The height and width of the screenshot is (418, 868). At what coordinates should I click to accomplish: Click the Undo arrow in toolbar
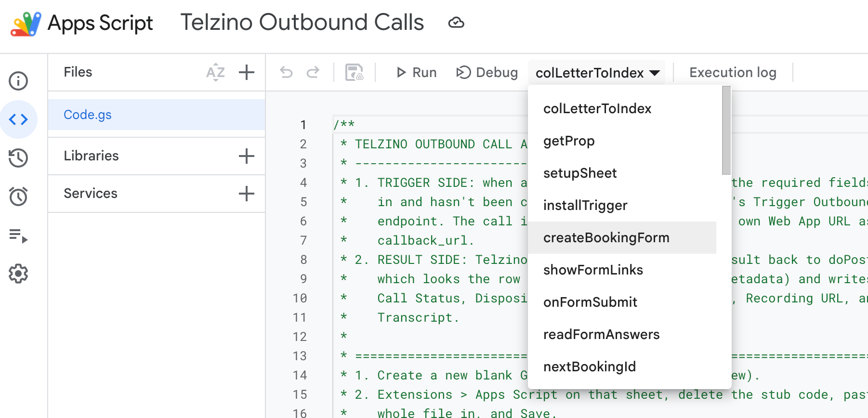point(286,72)
